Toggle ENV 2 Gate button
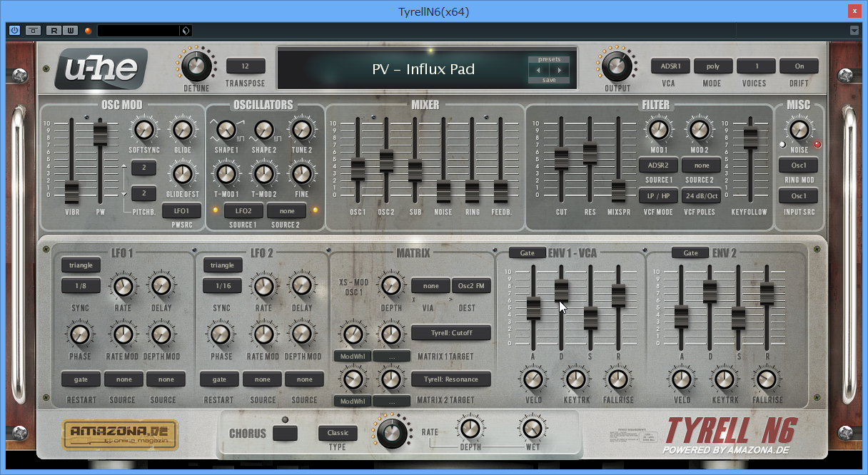Image resolution: width=868 pixels, height=475 pixels. click(x=690, y=253)
